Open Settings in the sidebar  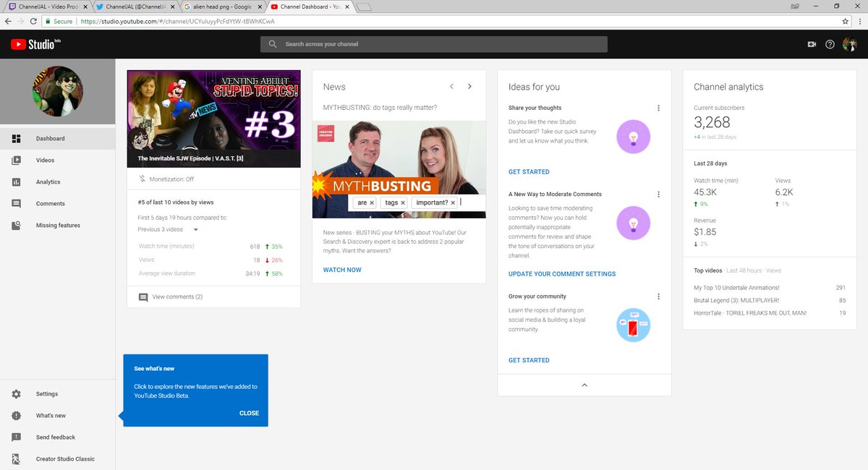click(57, 394)
